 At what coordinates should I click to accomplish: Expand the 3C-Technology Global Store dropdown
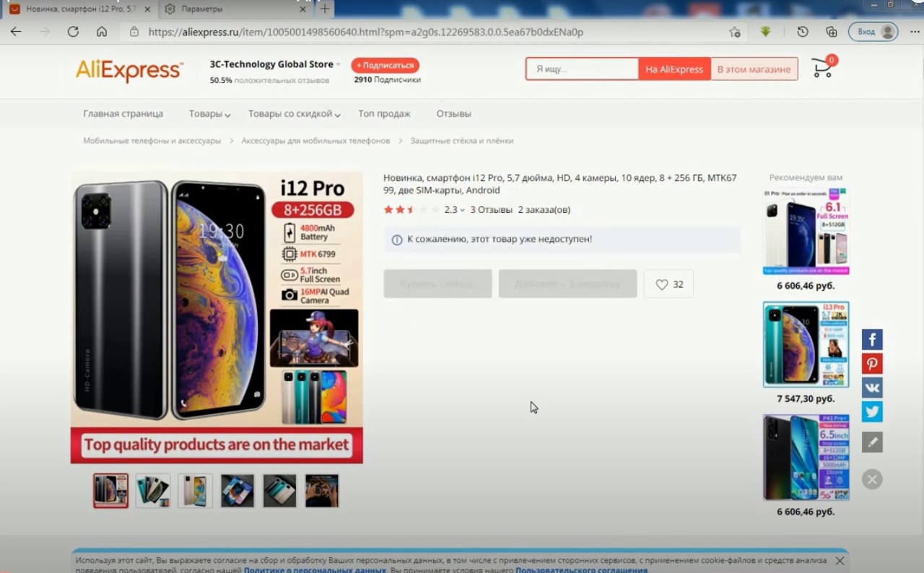tap(338, 64)
